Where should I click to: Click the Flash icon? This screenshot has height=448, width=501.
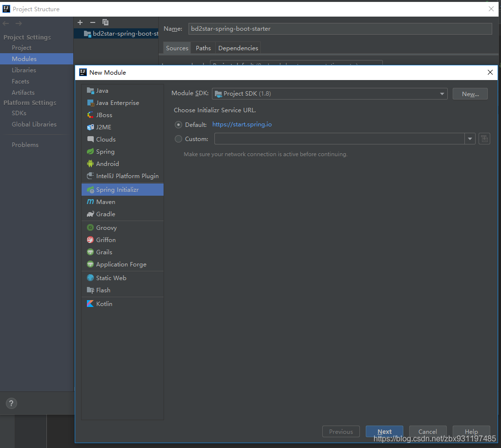coord(90,290)
